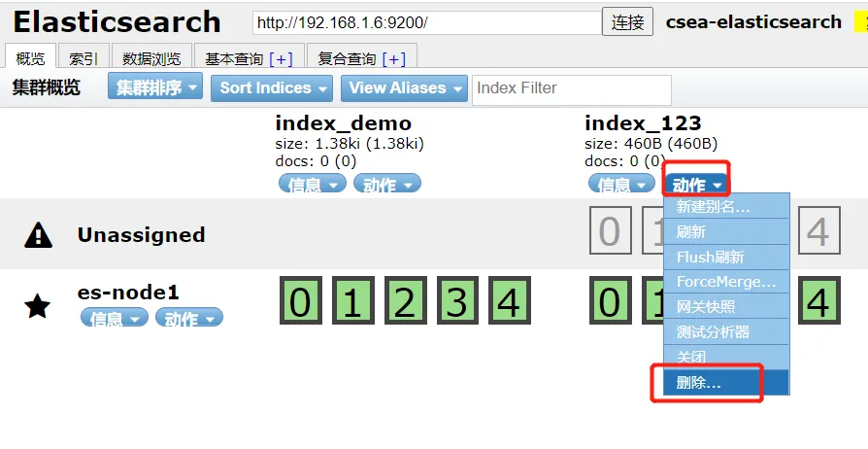This screenshot has width=868, height=449.
Task: Open es-node1 信息 dropdown
Action: tap(114, 318)
